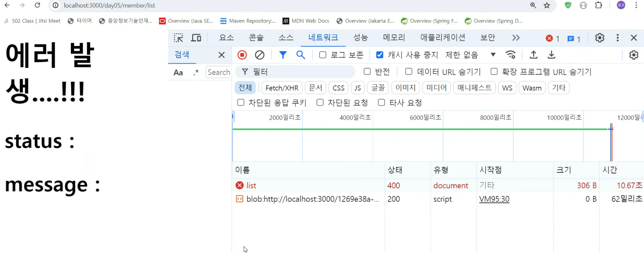
Task: Expand more DevTools tabs chevron
Action: (516, 38)
